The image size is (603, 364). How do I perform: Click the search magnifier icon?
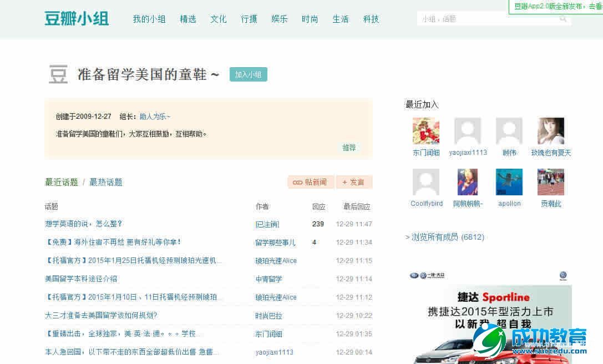pyautogui.click(x=563, y=19)
